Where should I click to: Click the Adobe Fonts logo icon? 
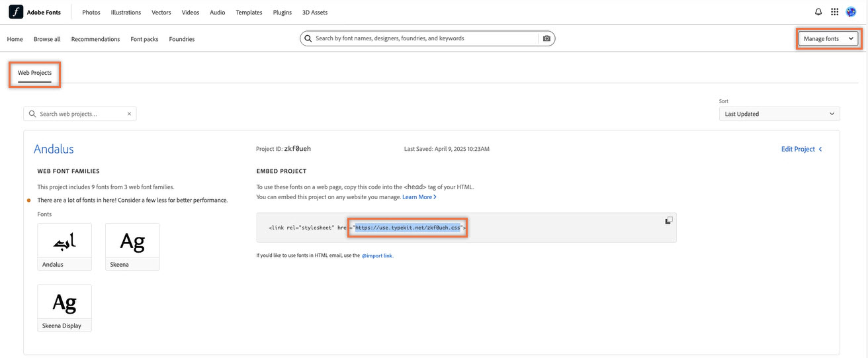coord(16,12)
